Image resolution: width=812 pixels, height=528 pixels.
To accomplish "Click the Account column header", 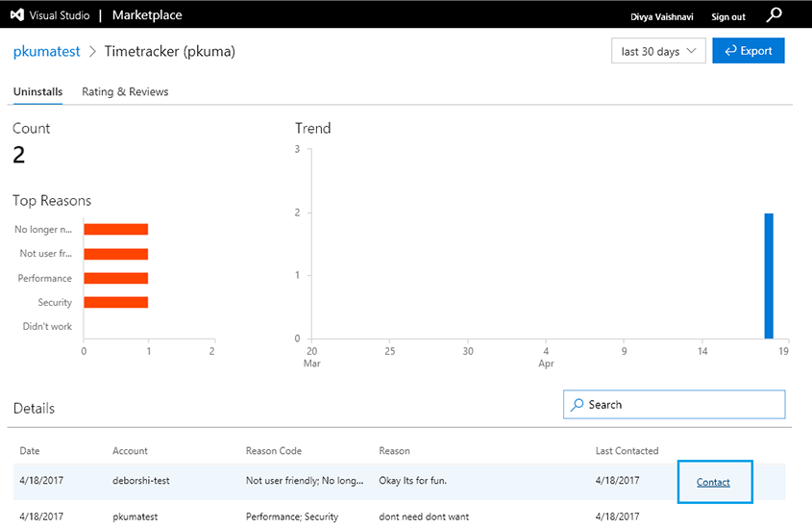I will (130, 451).
